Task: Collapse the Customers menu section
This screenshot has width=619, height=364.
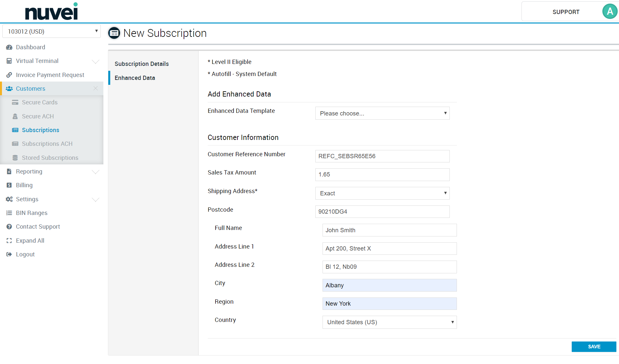Action: click(x=96, y=88)
